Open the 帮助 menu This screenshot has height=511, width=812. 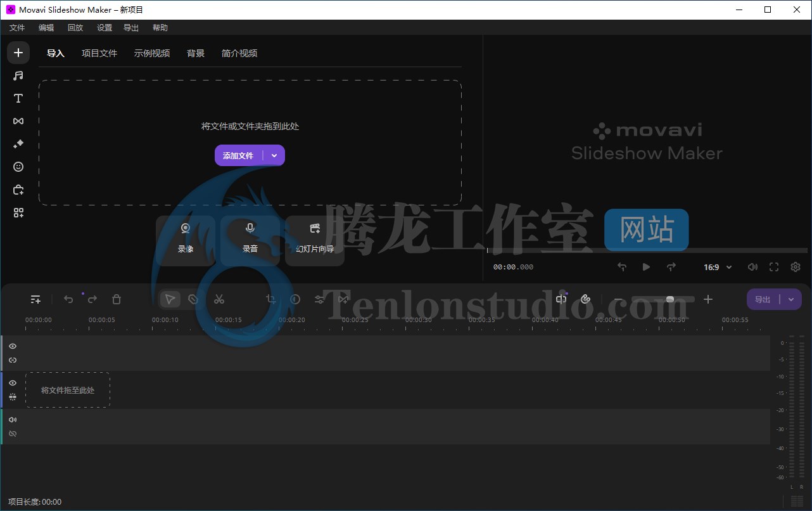[x=160, y=28]
